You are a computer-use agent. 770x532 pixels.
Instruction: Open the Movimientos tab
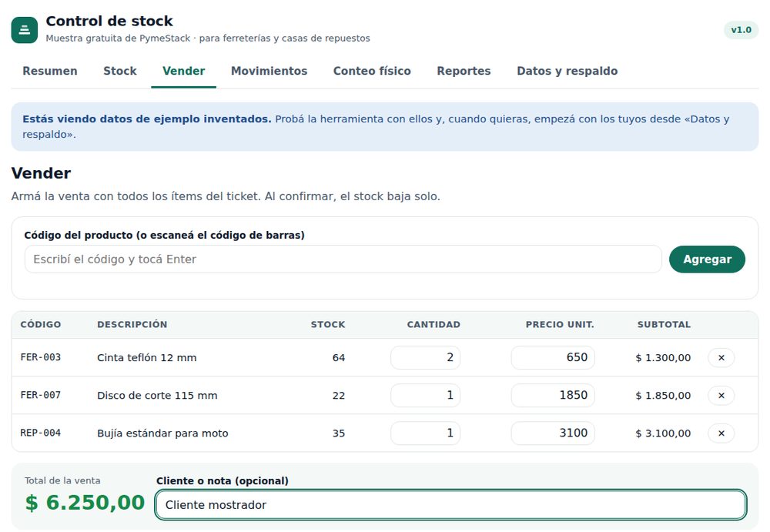tap(269, 72)
